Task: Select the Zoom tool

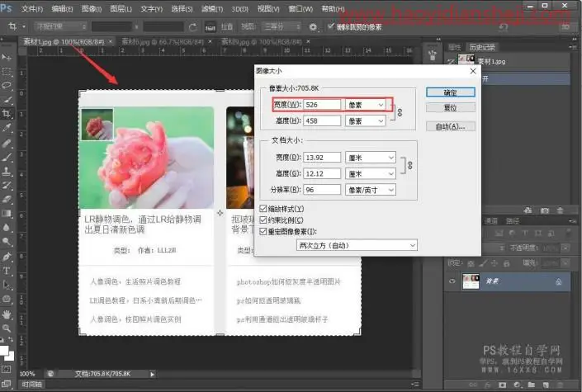Action: [x=7, y=328]
